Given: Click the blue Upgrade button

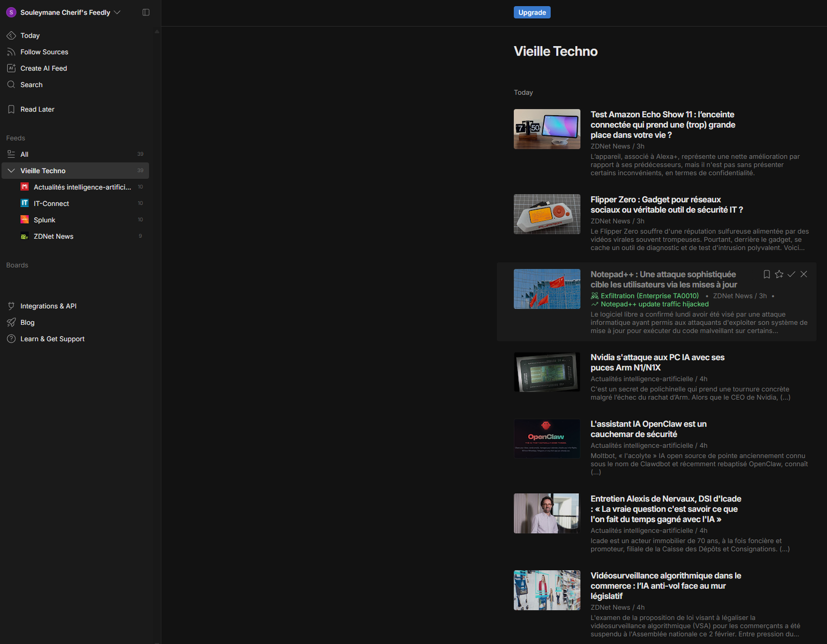Looking at the screenshot, I should (x=532, y=12).
